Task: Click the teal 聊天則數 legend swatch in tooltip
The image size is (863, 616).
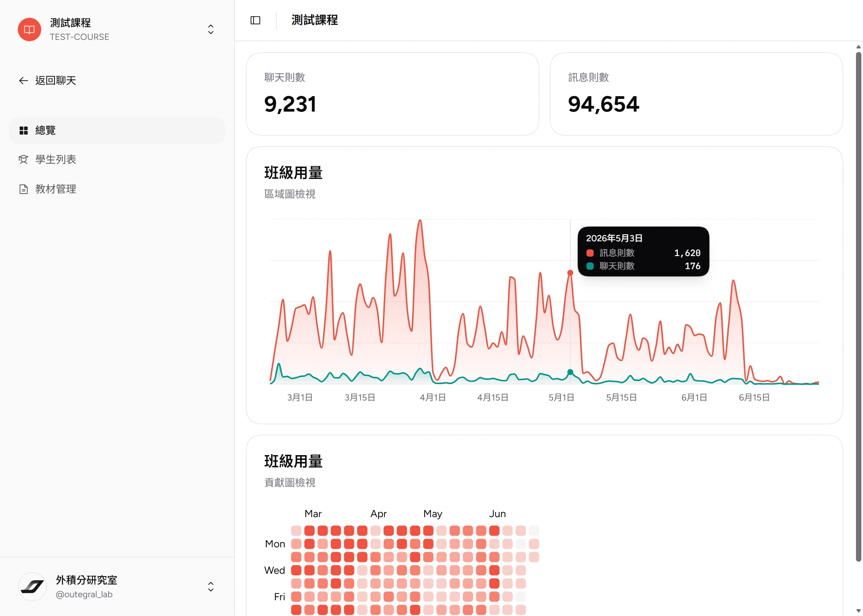Action: tap(590, 266)
